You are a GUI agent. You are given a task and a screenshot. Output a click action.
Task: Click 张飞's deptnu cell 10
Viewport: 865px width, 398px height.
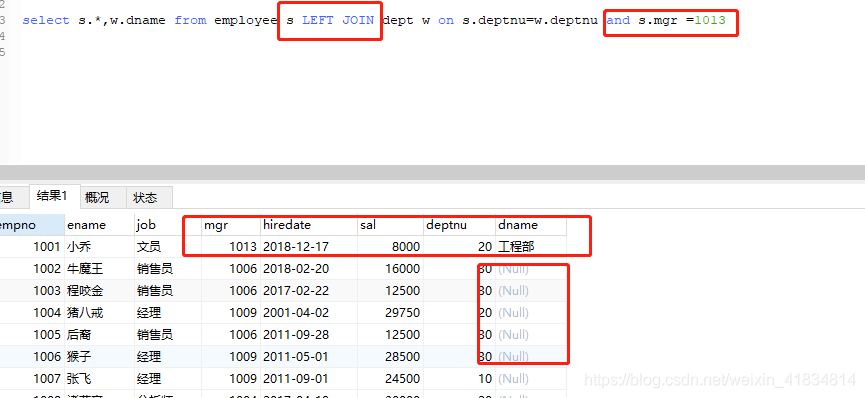(460, 379)
